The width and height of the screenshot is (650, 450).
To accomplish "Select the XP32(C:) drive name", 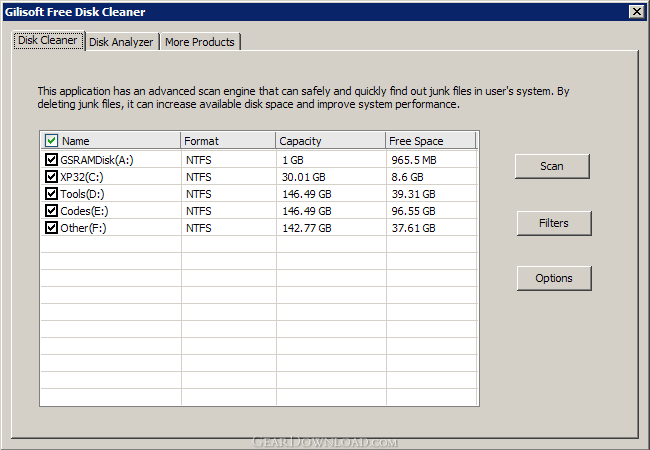I will [82, 177].
